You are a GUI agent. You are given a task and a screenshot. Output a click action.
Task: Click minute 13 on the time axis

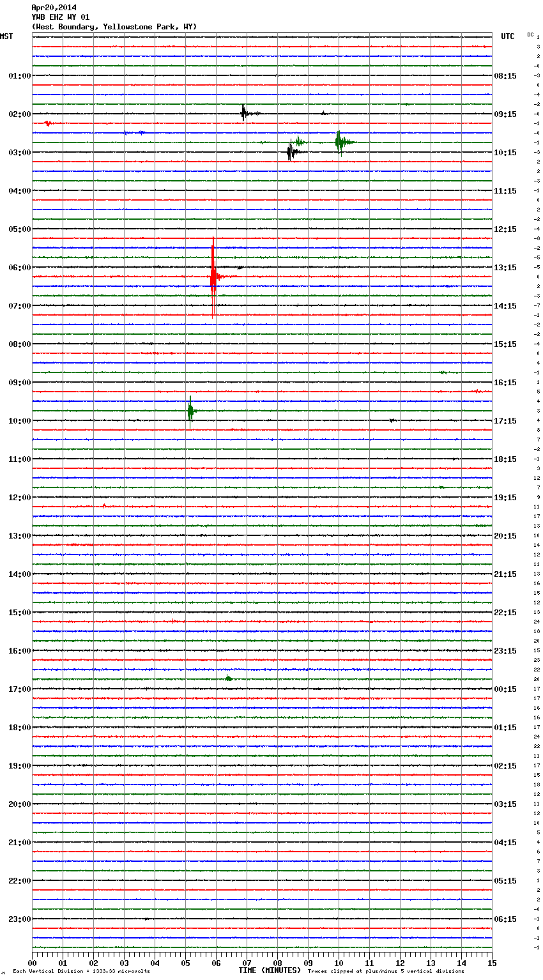[x=431, y=963]
